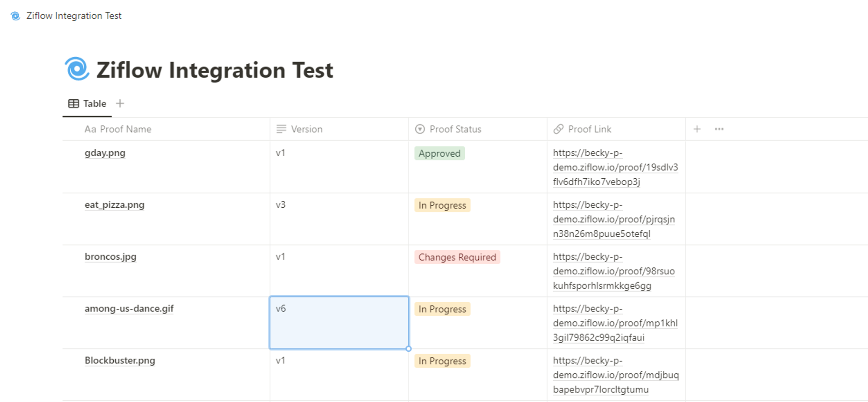The width and height of the screenshot is (868, 402).
Task: Add a new column with the plus icon
Action: pyautogui.click(x=697, y=129)
